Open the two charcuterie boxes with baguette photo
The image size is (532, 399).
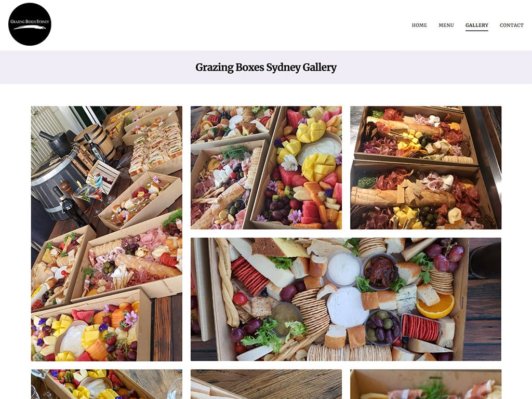(x=426, y=168)
